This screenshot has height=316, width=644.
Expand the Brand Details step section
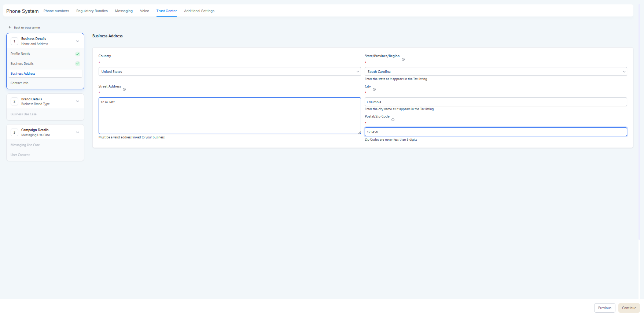pos(77,101)
